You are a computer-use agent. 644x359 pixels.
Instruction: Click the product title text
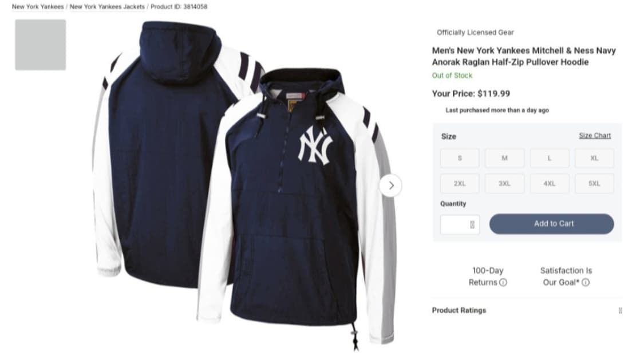click(524, 56)
